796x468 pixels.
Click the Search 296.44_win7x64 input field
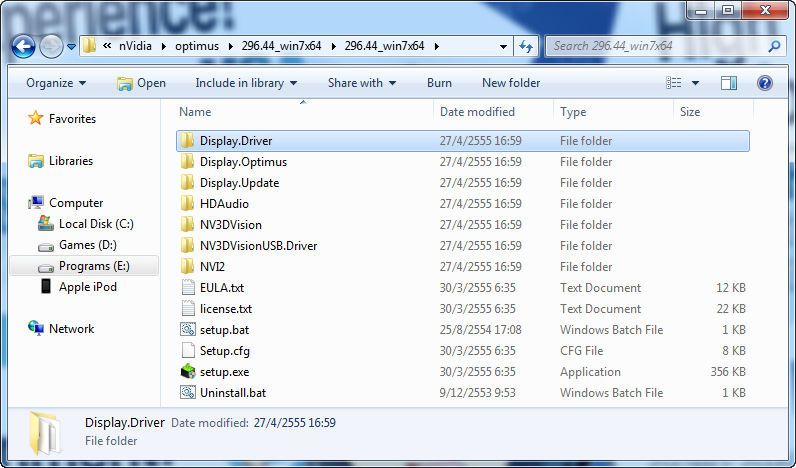pos(655,46)
